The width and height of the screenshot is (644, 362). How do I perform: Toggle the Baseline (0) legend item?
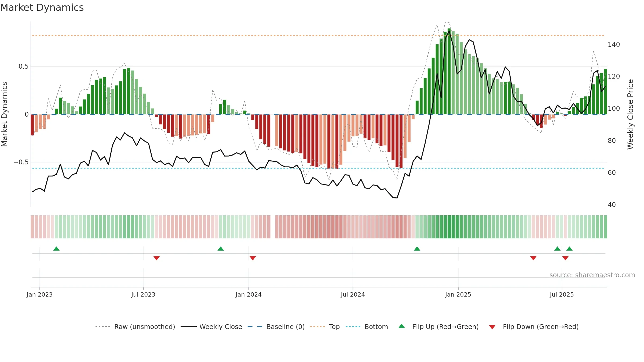pos(276,327)
